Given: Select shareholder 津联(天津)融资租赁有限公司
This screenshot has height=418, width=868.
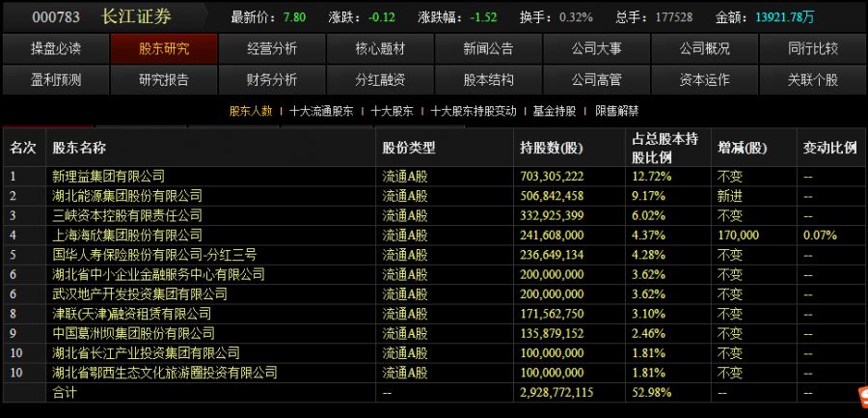Looking at the screenshot, I should [x=132, y=314].
